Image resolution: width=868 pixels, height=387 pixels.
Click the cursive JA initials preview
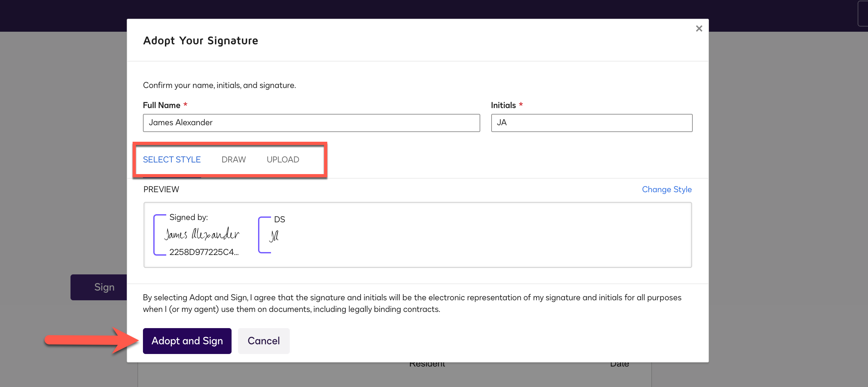point(274,236)
